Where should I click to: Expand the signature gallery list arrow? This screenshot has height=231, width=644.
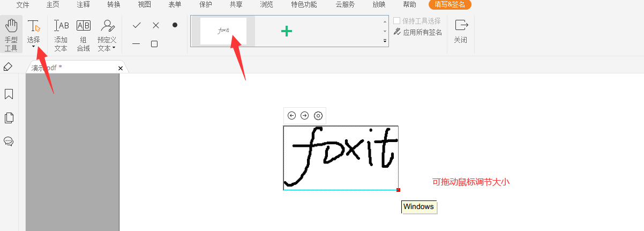[385, 41]
